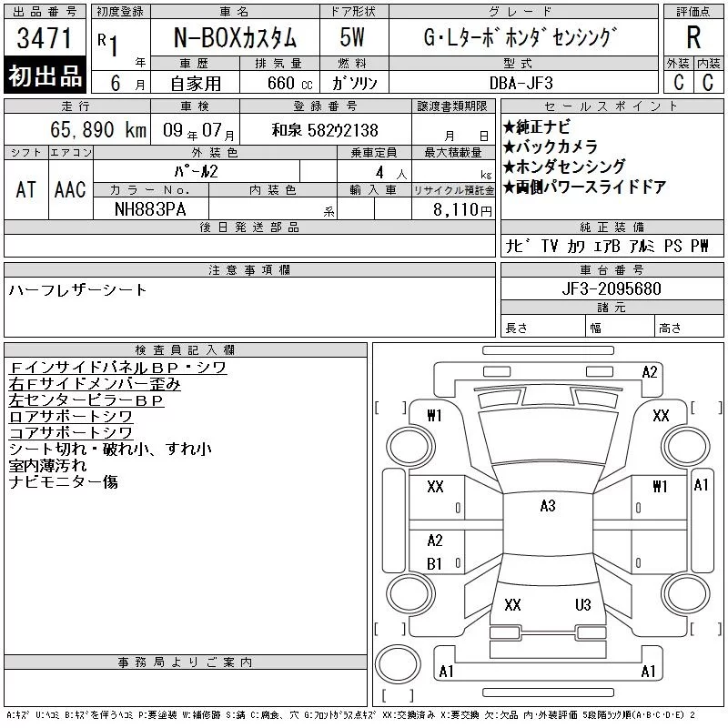Select the overall evaluation score R
This screenshot has width=728, height=728.
pos(693,37)
